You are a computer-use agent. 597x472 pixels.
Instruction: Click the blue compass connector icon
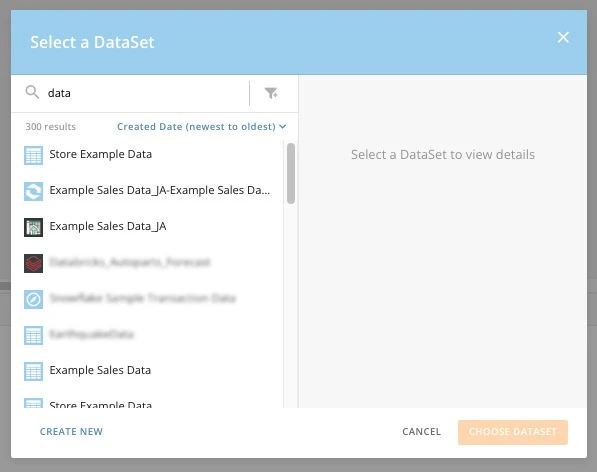coord(34,299)
